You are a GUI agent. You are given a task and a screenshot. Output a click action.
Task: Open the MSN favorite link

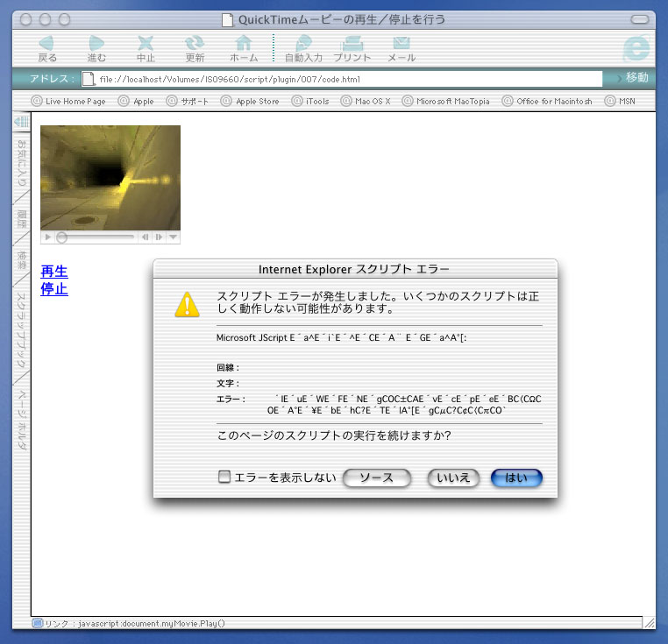point(621,102)
